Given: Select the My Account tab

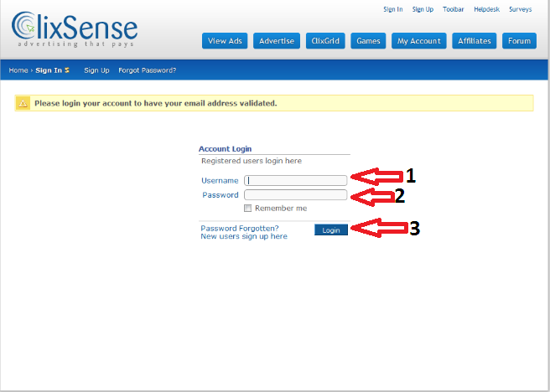Looking at the screenshot, I should point(419,41).
